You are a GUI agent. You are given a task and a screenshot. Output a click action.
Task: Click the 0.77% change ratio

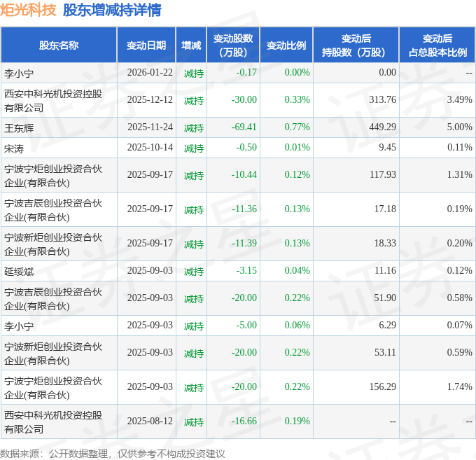point(297,127)
